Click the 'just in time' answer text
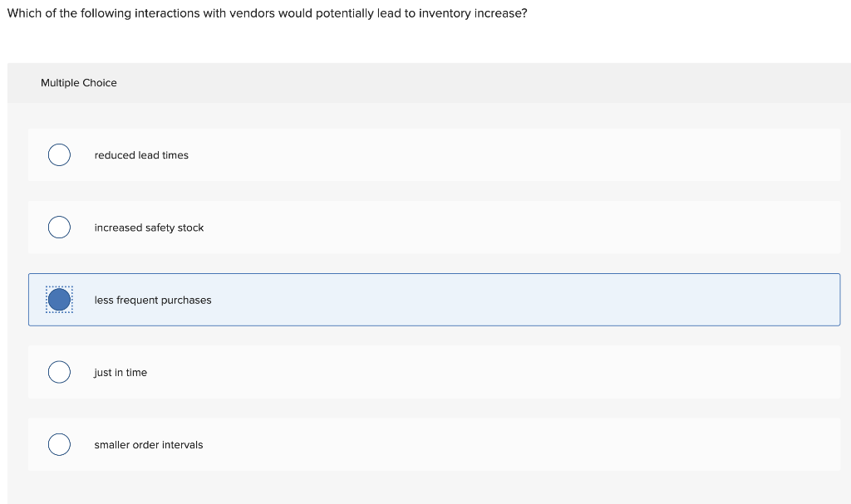Screen dimensions: 851x504 (121, 373)
